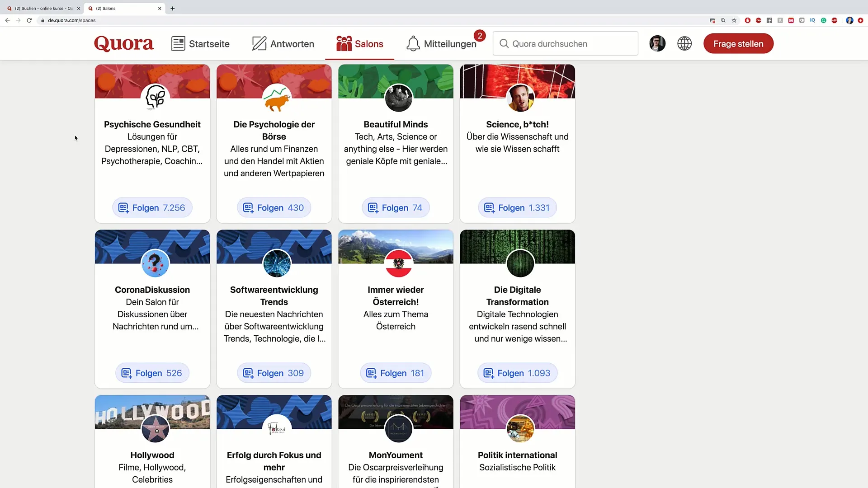Click the green Grammarly extension icon

[x=824, y=20]
